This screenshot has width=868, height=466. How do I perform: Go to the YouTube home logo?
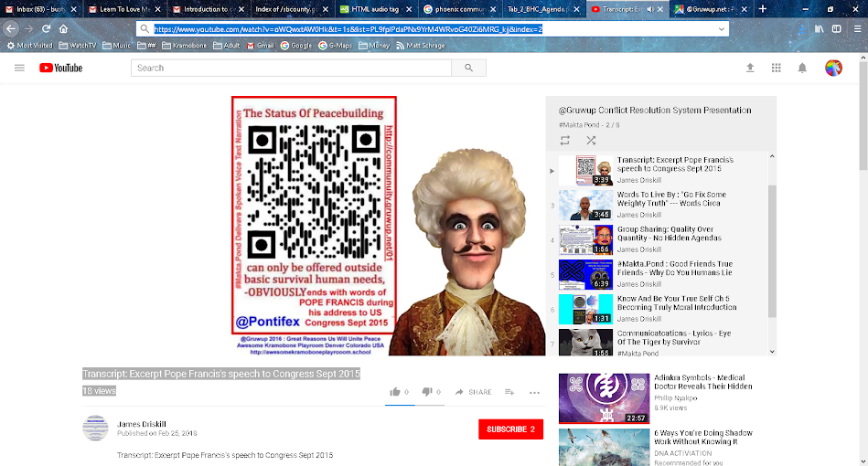click(61, 68)
